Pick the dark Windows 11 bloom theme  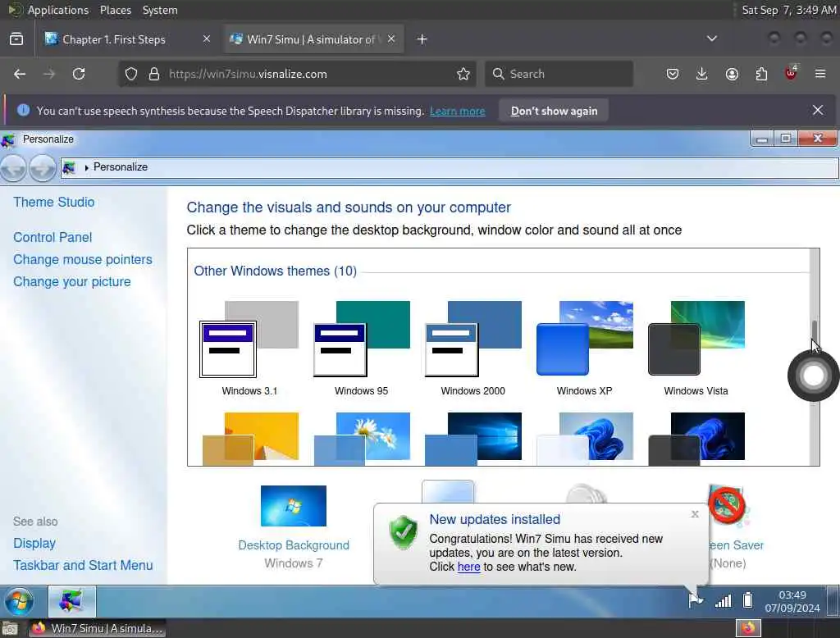click(x=696, y=438)
